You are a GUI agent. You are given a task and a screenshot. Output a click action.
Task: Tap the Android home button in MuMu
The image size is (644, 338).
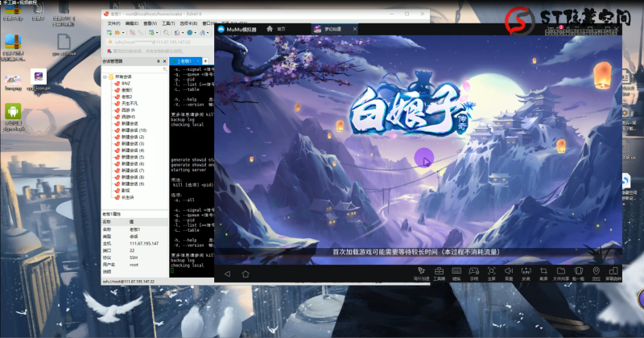pos(246,274)
